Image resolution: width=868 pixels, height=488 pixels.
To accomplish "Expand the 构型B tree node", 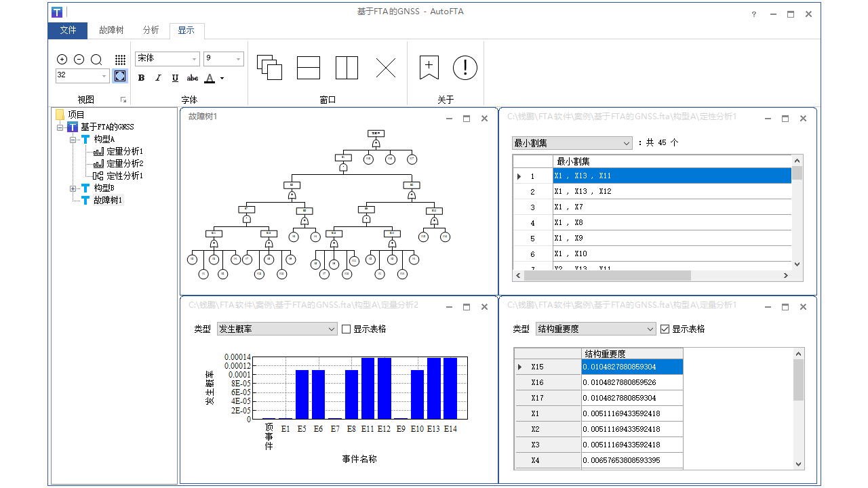I will pyautogui.click(x=73, y=188).
